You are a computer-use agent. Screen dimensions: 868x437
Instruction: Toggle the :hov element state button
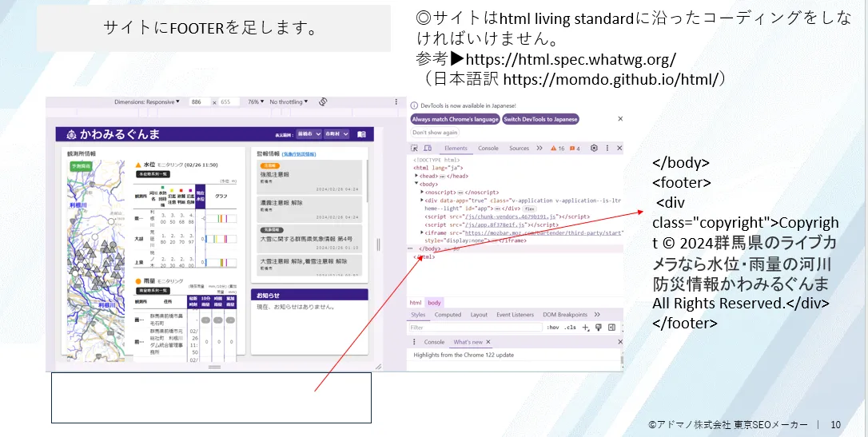coord(553,328)
